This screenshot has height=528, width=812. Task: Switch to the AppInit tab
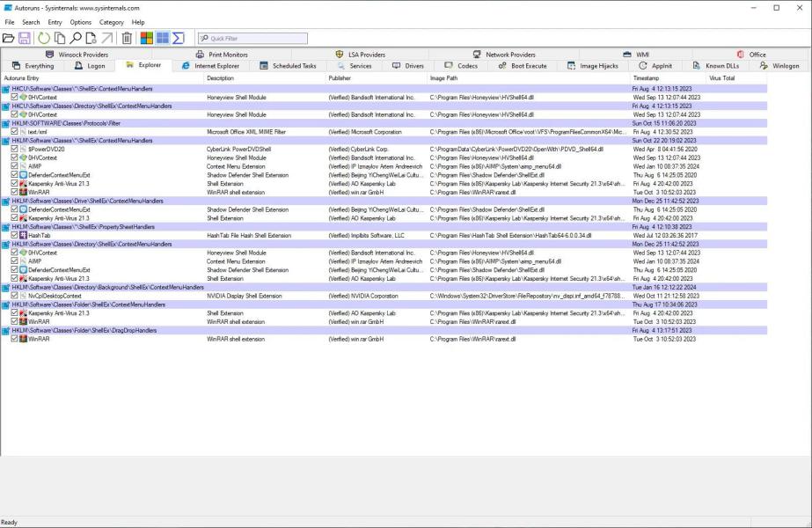(655, 66)
